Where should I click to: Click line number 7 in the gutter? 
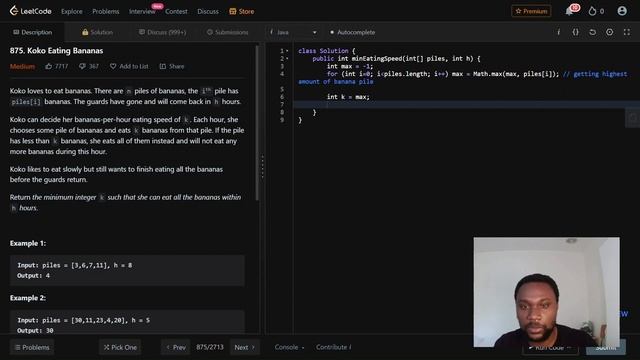[x=282, y=105]
